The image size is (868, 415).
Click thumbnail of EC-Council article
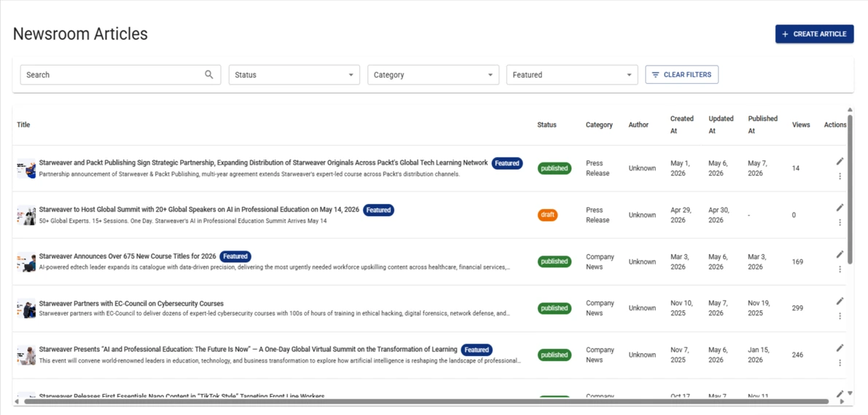(26, 308)
